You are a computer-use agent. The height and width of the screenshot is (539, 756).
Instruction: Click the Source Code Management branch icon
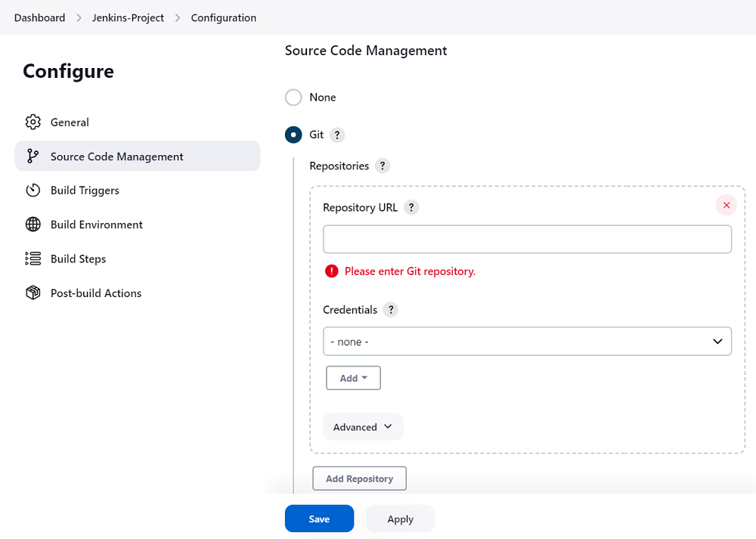[x=33, y=156]
